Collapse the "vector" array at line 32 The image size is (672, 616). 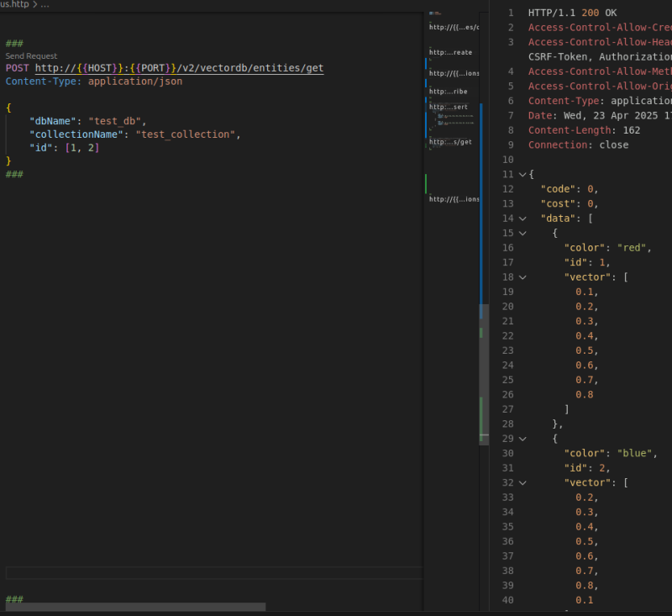(522, 482)
